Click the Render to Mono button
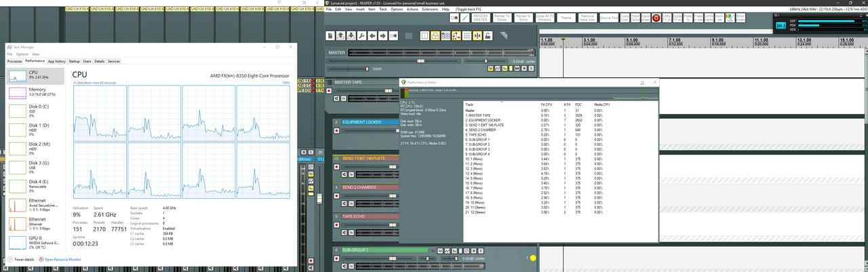868x272 pixels. pos(524,18)
